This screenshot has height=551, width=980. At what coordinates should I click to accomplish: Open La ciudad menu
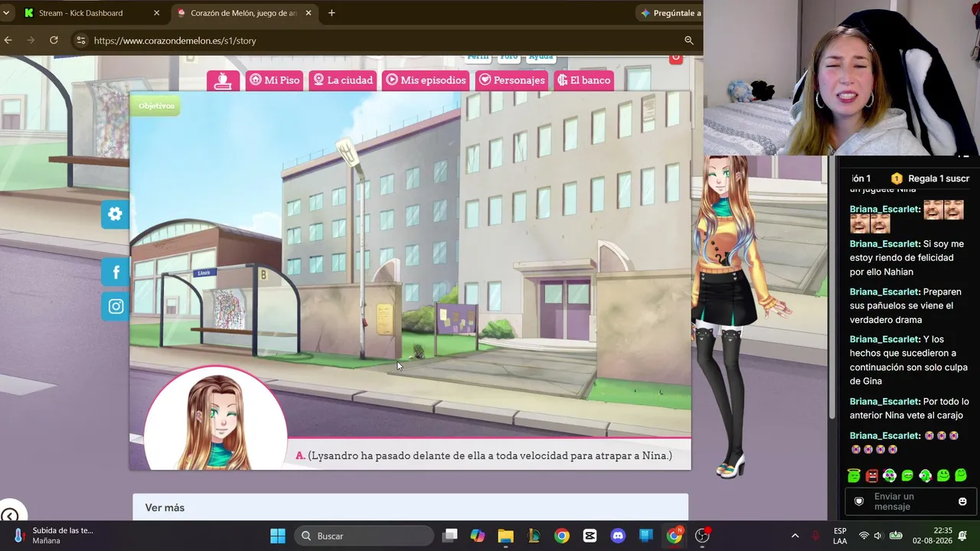tap(342, 80)
